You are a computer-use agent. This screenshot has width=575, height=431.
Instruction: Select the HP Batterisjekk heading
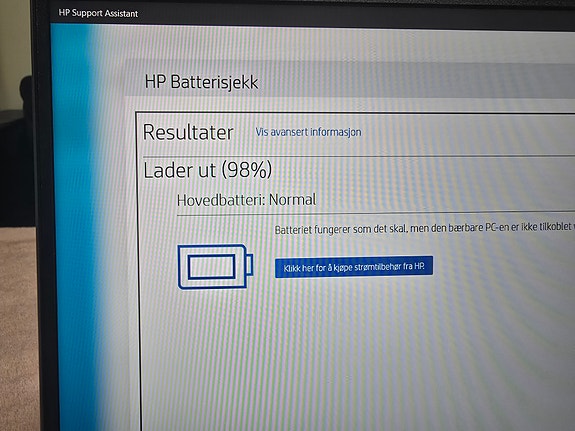point(201,82)
